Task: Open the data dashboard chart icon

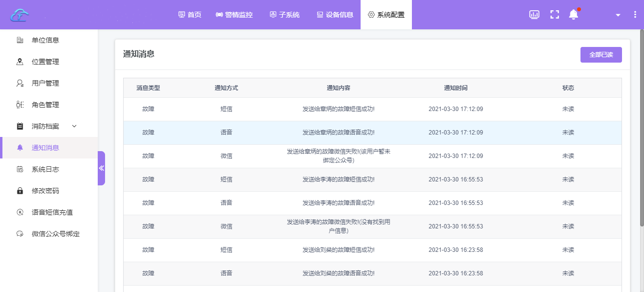Action: tap(534, 15)
